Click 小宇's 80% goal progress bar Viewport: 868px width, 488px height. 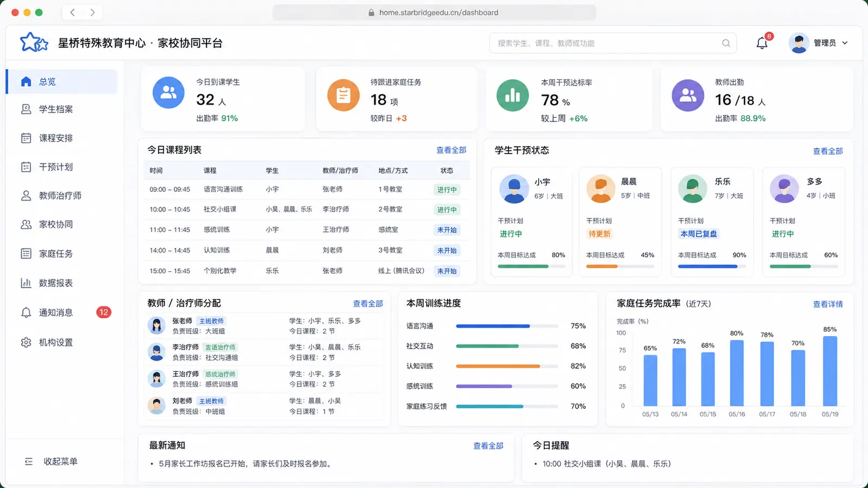pyautogui.click(x=531, y=266)
